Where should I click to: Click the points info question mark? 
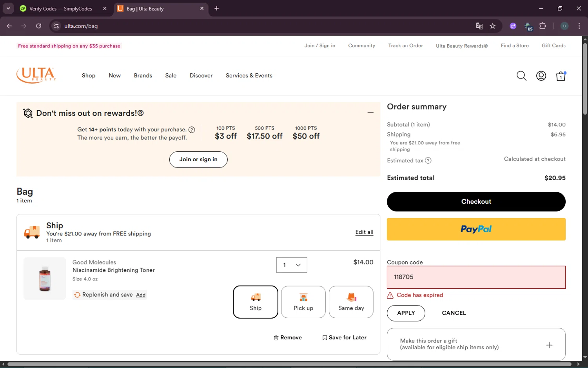click(192, 130)
